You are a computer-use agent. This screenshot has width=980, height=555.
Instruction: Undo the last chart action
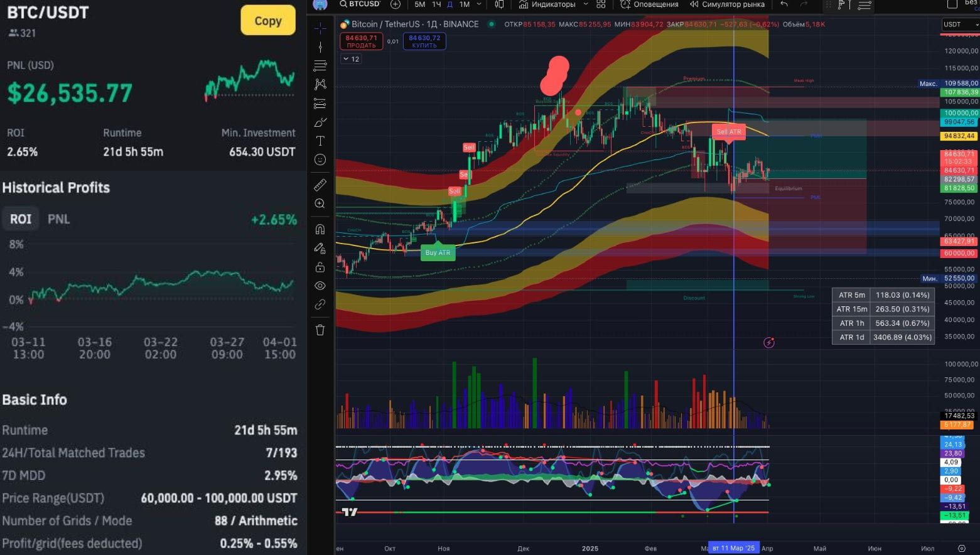coord(784,4)
